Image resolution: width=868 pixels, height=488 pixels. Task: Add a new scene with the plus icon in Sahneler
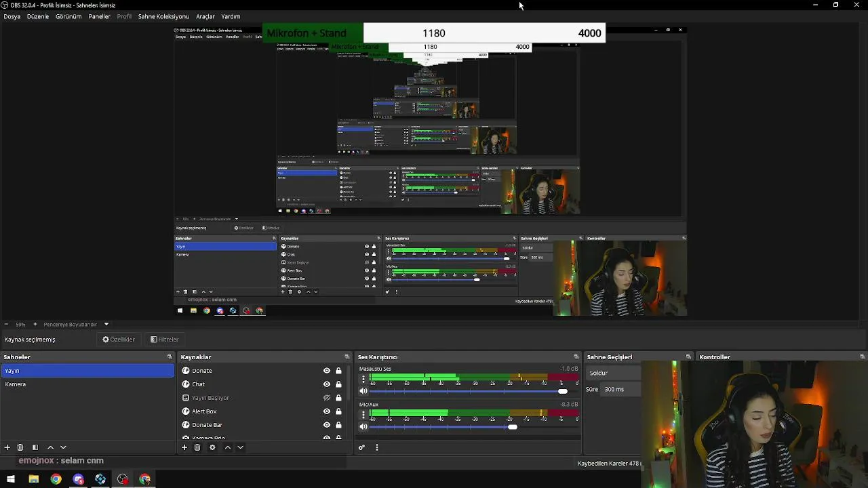tap(7, 447)
